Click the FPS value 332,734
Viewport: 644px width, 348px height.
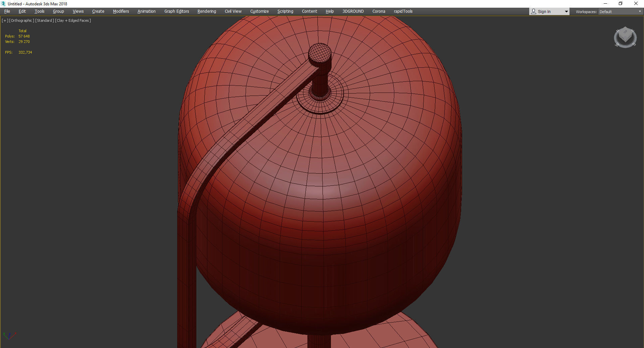[25, 52]
